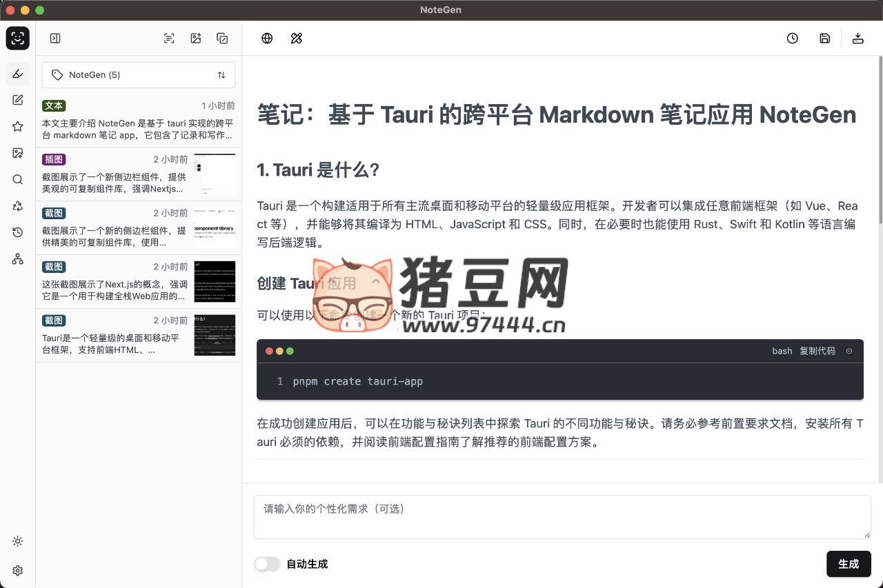Open settings gear icon

tap(18, 571)
